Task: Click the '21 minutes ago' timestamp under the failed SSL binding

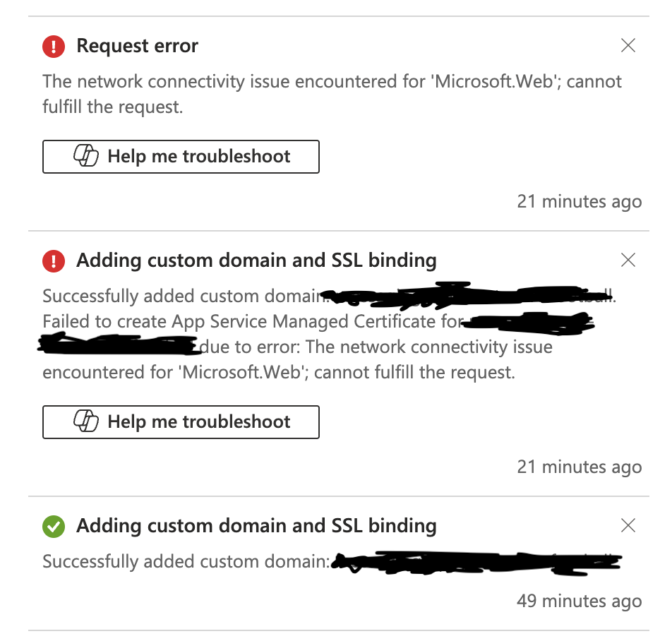Action: click(580, 467)
